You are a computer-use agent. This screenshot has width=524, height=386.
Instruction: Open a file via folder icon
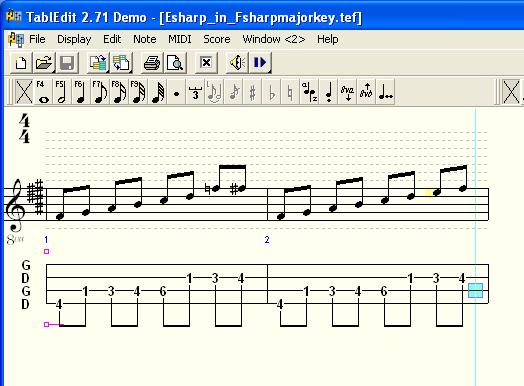click(44, 62)
